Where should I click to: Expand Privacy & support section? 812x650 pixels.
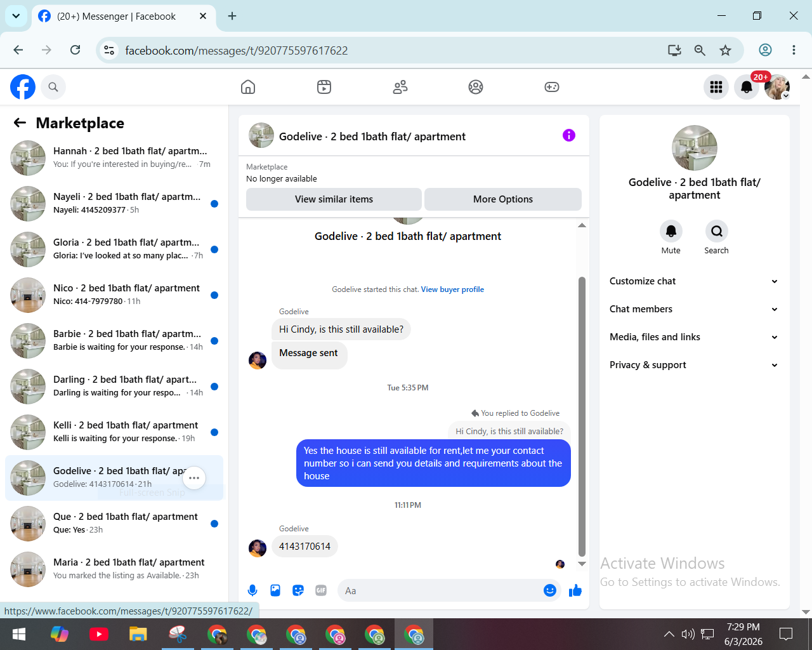point(694,365)
